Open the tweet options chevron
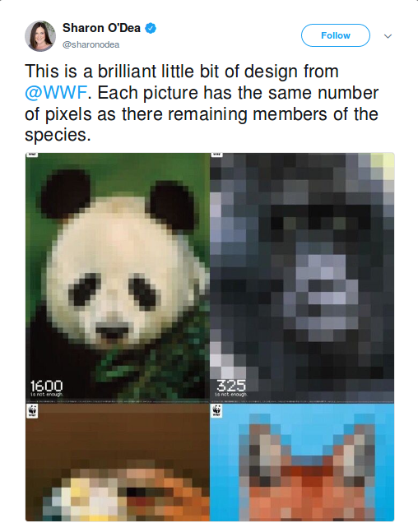 click(388, 36)
